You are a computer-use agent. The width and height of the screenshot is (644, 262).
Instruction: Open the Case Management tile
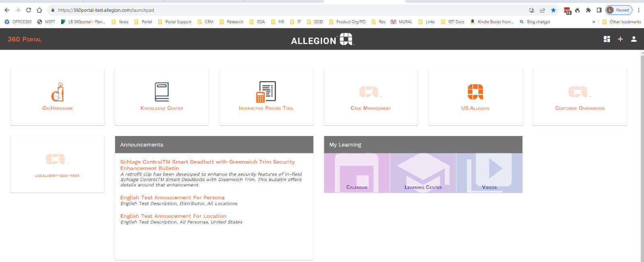tap(371, 97)
